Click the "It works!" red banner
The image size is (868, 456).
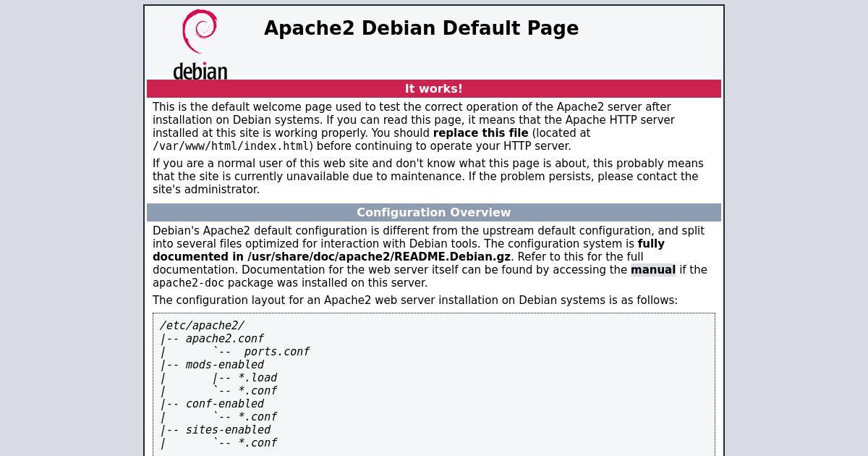click(434, 88)
